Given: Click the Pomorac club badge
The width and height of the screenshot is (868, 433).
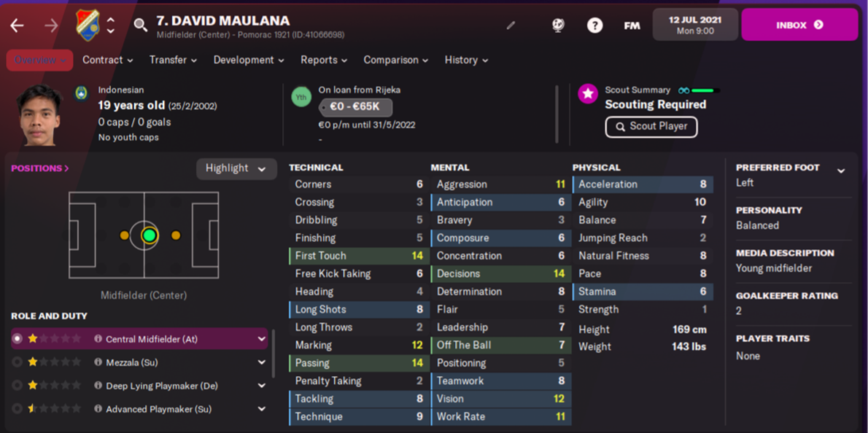Looking at the screenshot, I should click(x=88, y=25).
